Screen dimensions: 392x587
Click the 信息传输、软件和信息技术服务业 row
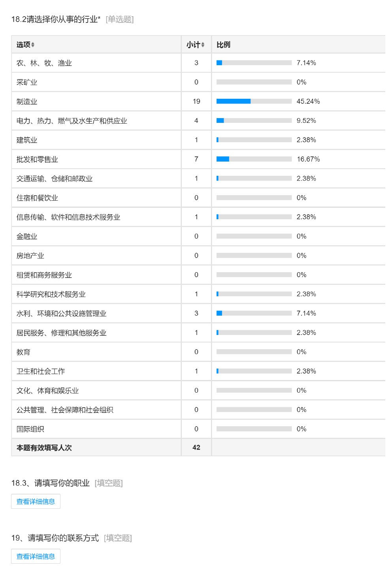point(68,217)
